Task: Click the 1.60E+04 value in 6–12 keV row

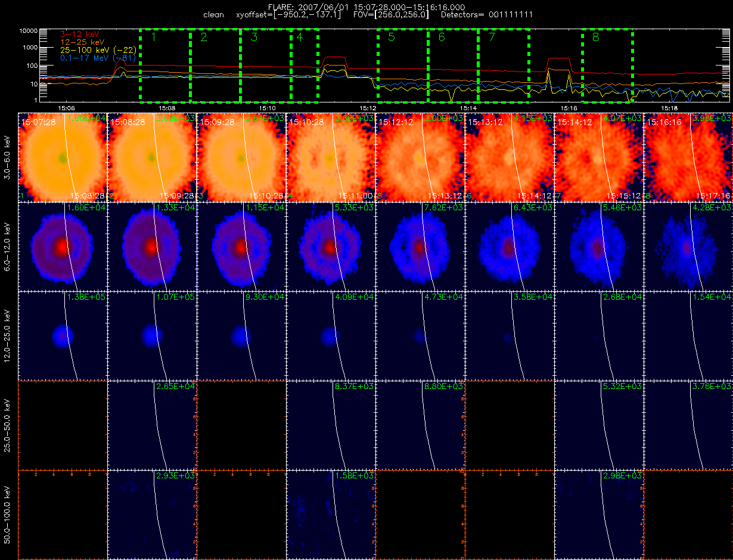Action: coord(87,207)
